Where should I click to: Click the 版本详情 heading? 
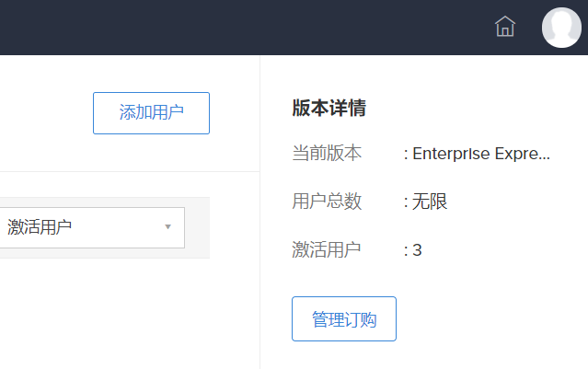(x=329, y=109)
